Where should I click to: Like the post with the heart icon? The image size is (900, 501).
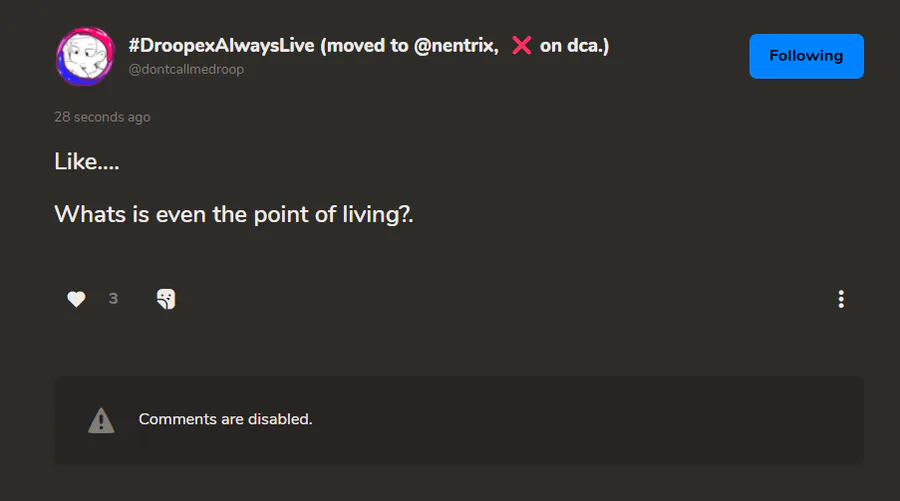[x=76, y=299]
